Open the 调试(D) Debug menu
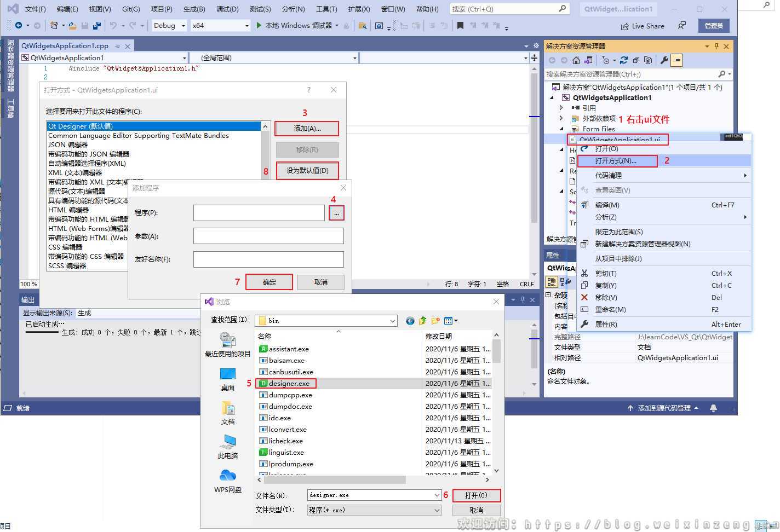This screenshot has height=532, width=780. point(227,9)
